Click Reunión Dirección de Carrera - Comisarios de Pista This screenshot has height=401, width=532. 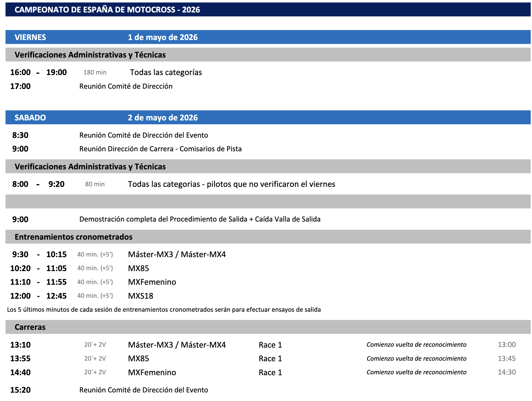tap(160, 149)
